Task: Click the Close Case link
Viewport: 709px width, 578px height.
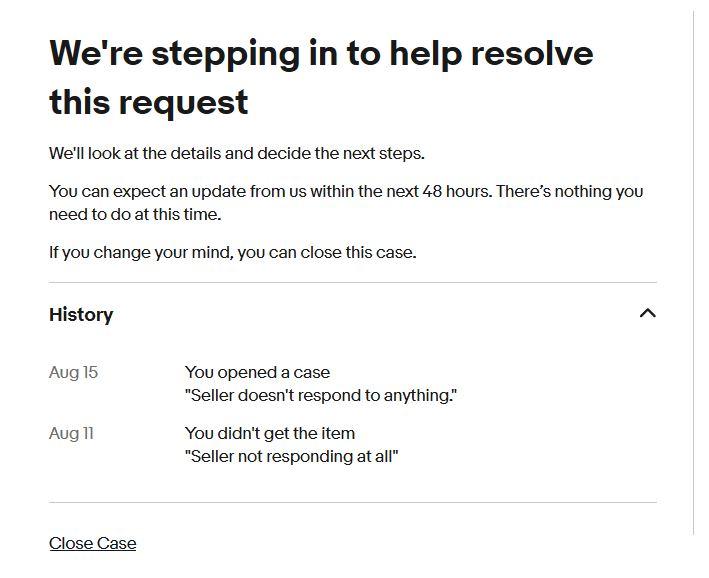Action: click(92, 543)
